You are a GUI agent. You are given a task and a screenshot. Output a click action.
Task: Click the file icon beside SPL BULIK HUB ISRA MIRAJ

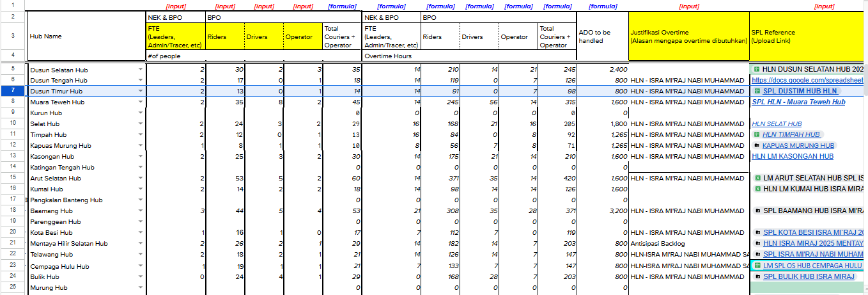coord(757,276)
